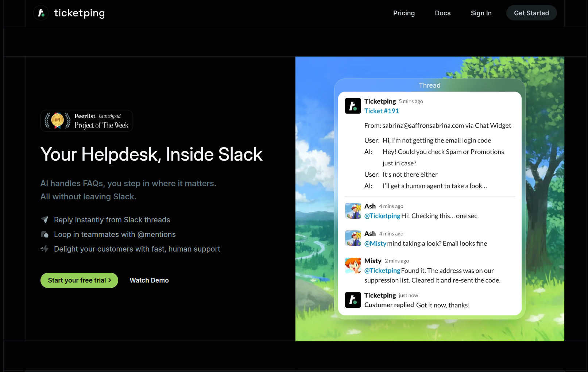Viewport: 588px width, 372px height.
Task: Click the #1 gold medal badge icon
Action: (57, 120)
